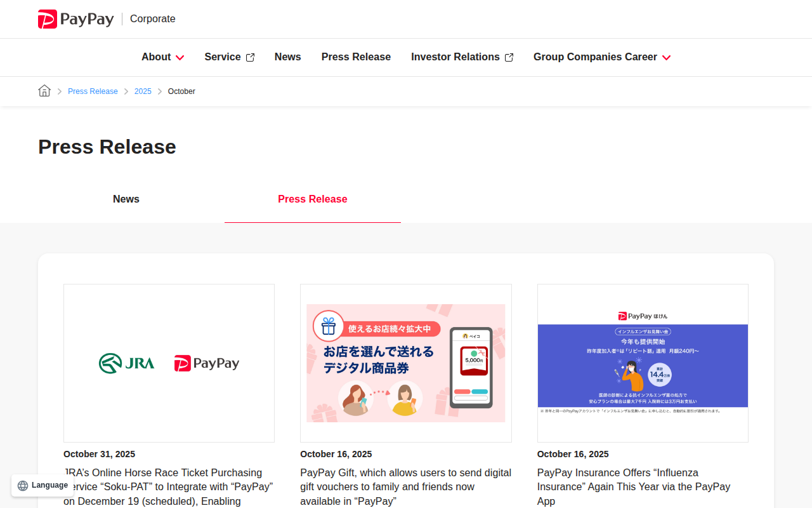Switch to the News tab
812x508 pixels.
coord(126,199)
